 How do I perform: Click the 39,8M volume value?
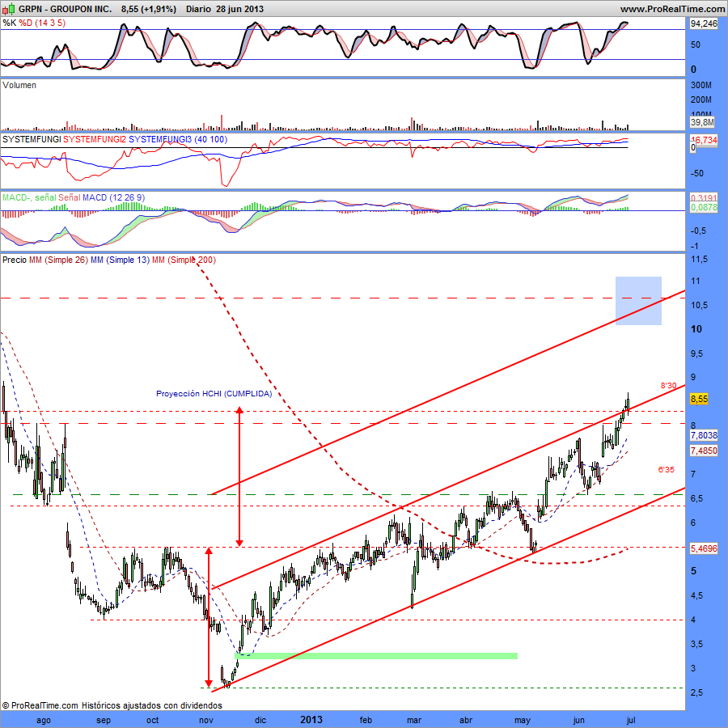click(702, 122)
